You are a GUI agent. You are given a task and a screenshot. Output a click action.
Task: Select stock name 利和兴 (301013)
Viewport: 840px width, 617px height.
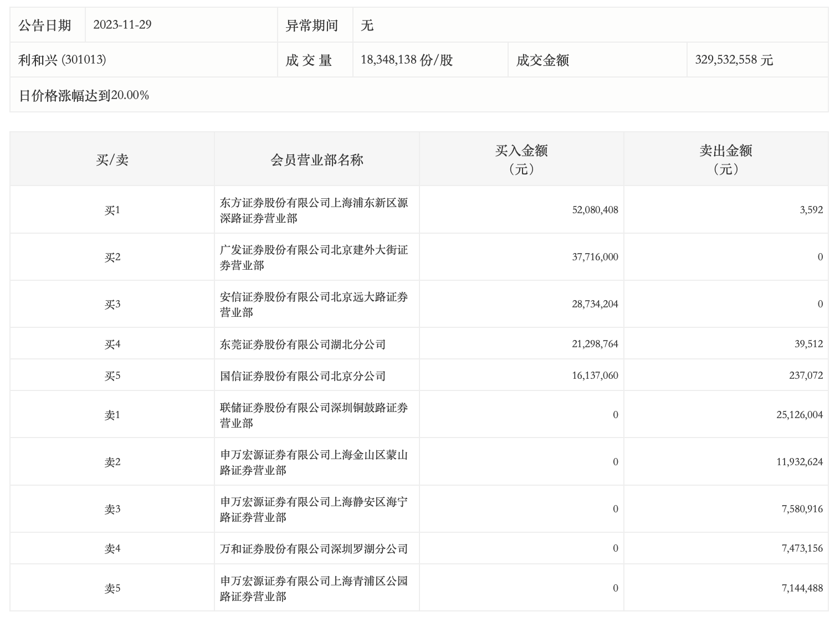tap(62, 60)
